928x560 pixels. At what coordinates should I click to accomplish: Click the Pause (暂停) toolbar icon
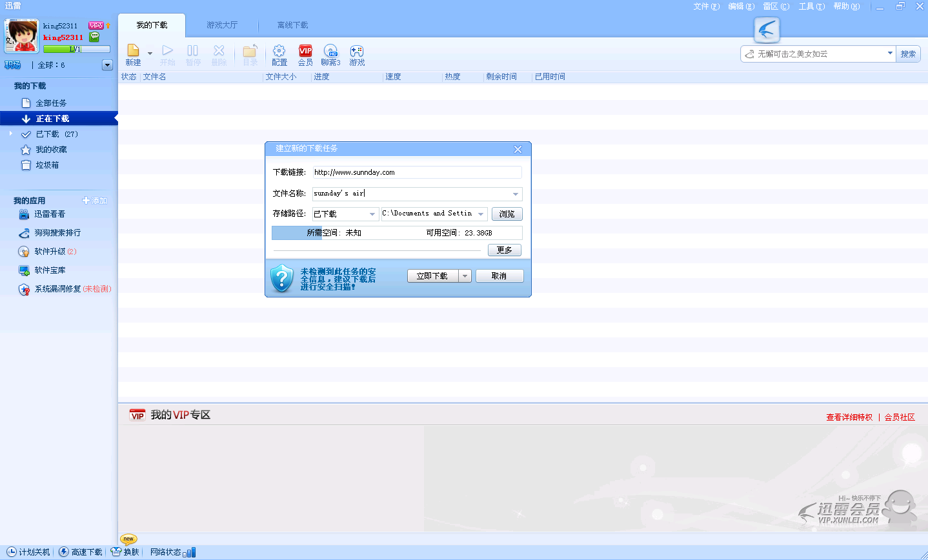click(193, 55)
